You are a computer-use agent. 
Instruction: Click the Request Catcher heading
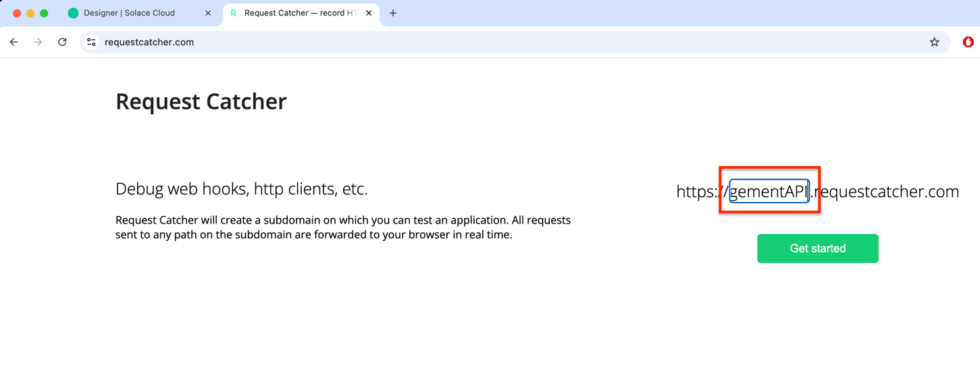pos(201,101)
